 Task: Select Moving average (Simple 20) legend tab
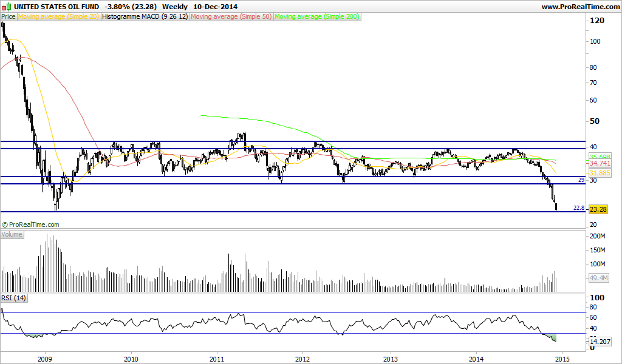[59, 16]
